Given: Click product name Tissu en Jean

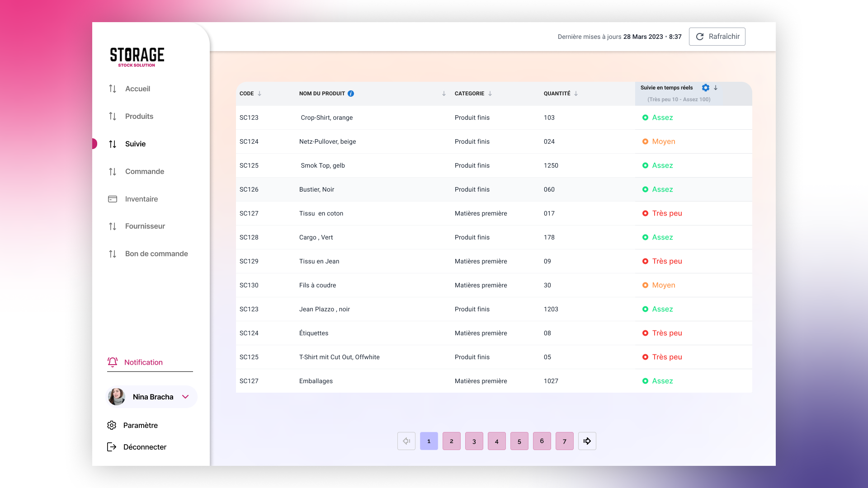Looking at the screenshot, I should [x=319, y=261].
